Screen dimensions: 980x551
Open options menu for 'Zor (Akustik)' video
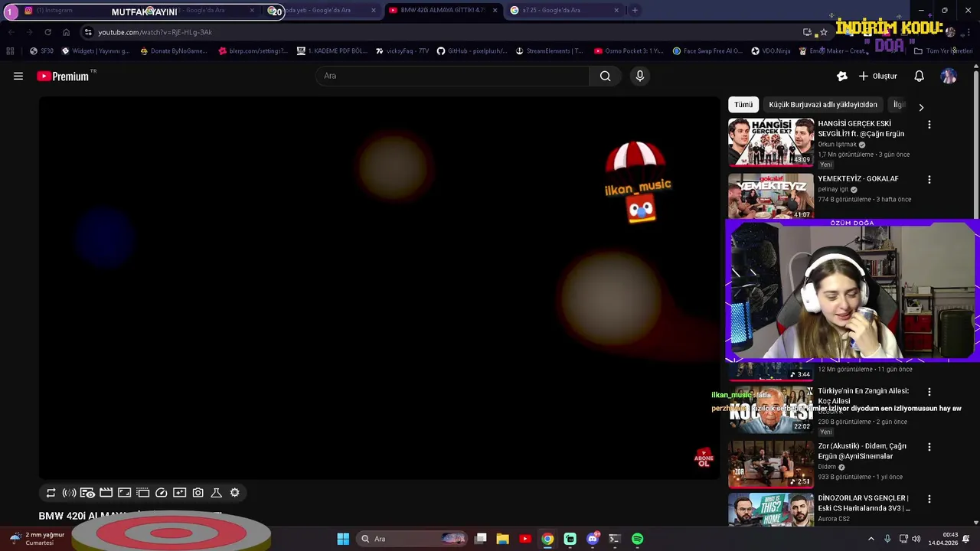pyautogui.click(x=929, y=447)
